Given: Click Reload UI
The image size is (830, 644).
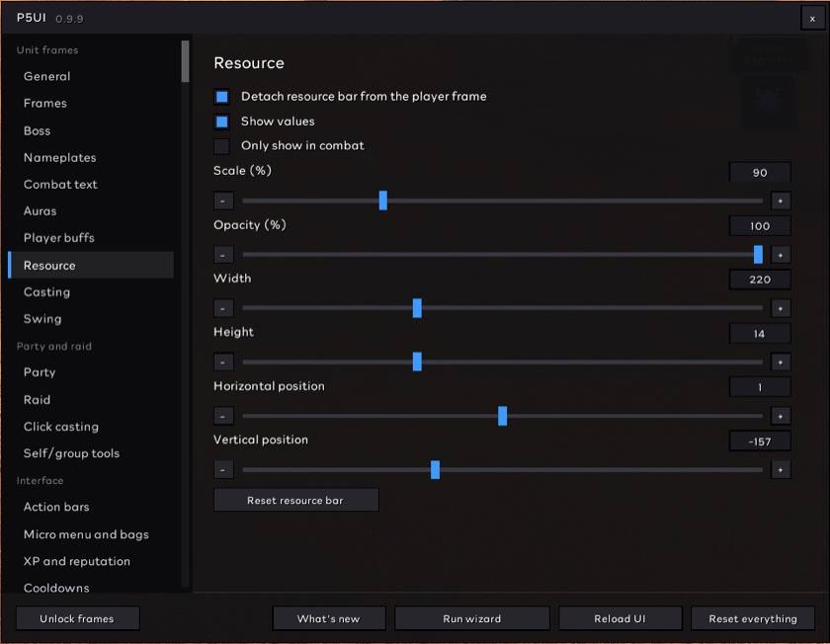Looking at the screenshot, I should point(620,618).
